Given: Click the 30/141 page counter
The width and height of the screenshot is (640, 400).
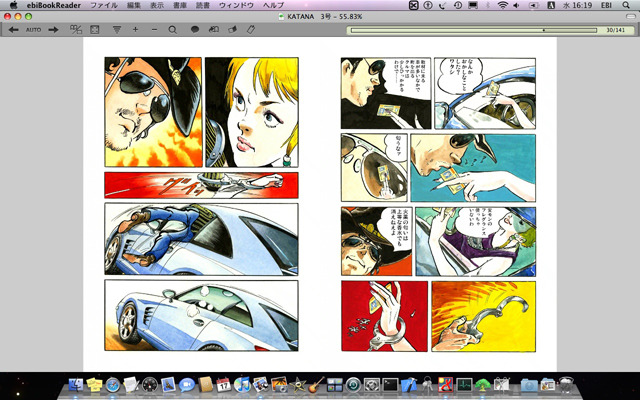Looking at the screenshot, I should pyautogui.click(x=616, y=30).
